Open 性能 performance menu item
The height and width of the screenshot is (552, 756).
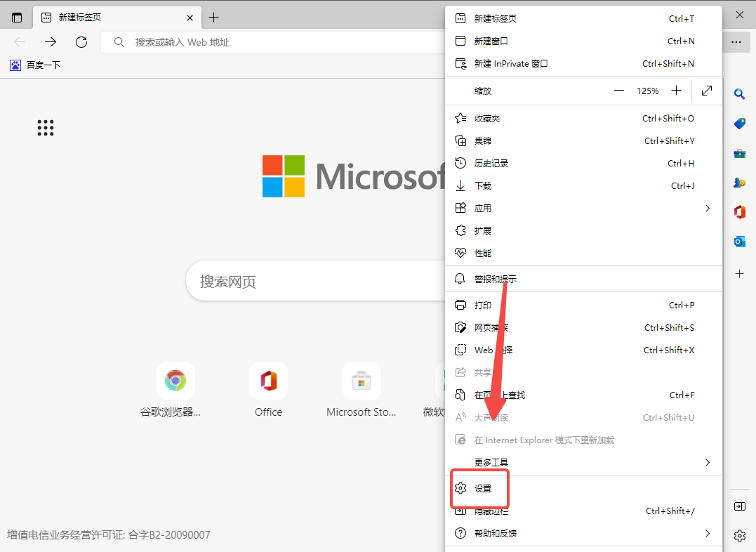tap(583, 254)
